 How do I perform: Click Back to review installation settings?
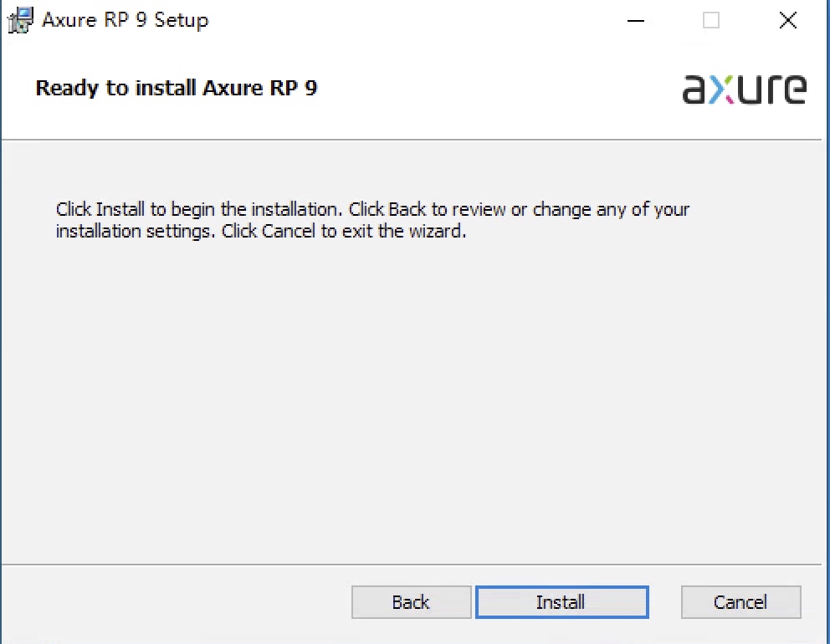411,601
